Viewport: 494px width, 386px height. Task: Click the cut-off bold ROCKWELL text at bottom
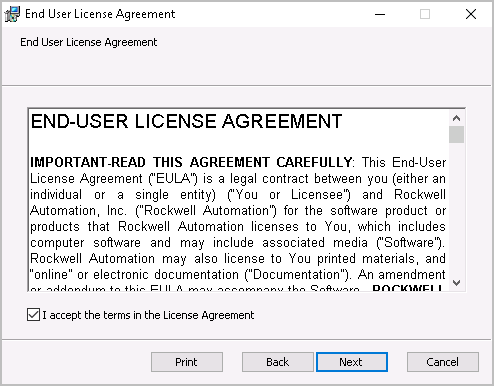click(x=407, y=288)
